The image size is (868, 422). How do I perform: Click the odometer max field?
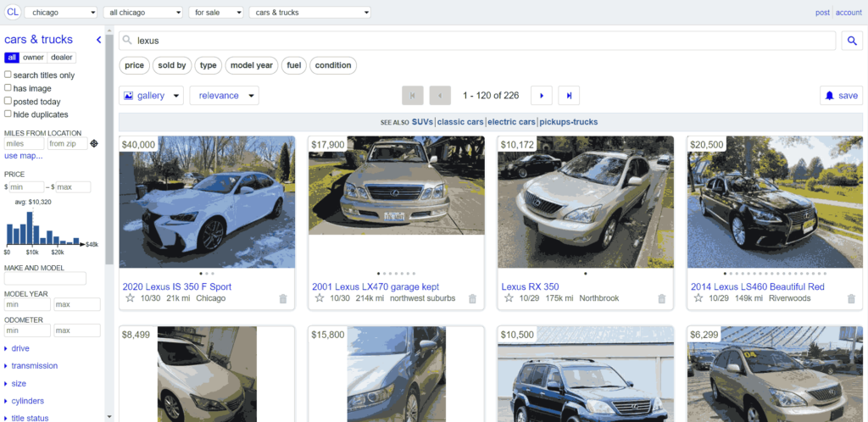click(77, 330)
